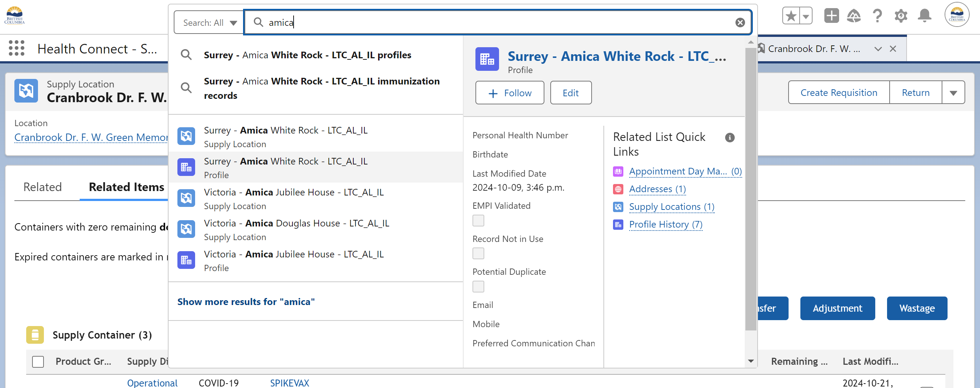Click the Supply Location icon for Victoria Amica Jubilee House

coord(186,198)
